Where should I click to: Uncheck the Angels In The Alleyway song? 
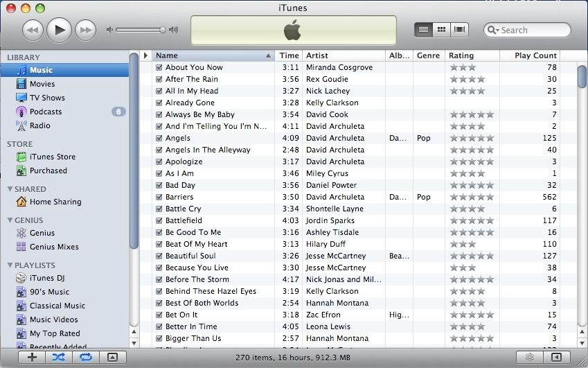point(159,150)
